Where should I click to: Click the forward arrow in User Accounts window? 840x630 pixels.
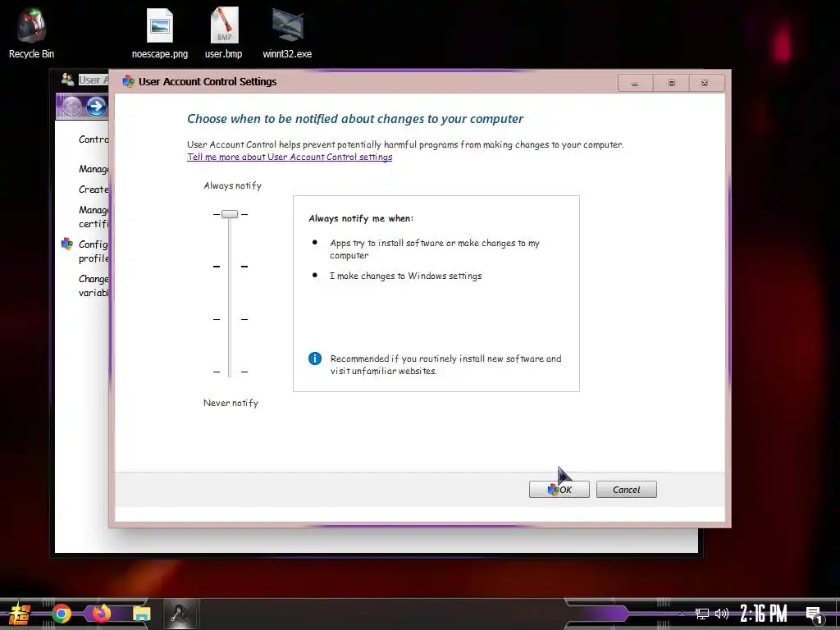point(97,107)
